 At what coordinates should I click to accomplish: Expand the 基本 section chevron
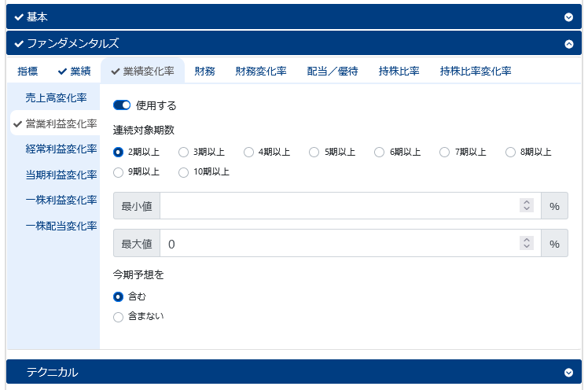click(568, 17)
